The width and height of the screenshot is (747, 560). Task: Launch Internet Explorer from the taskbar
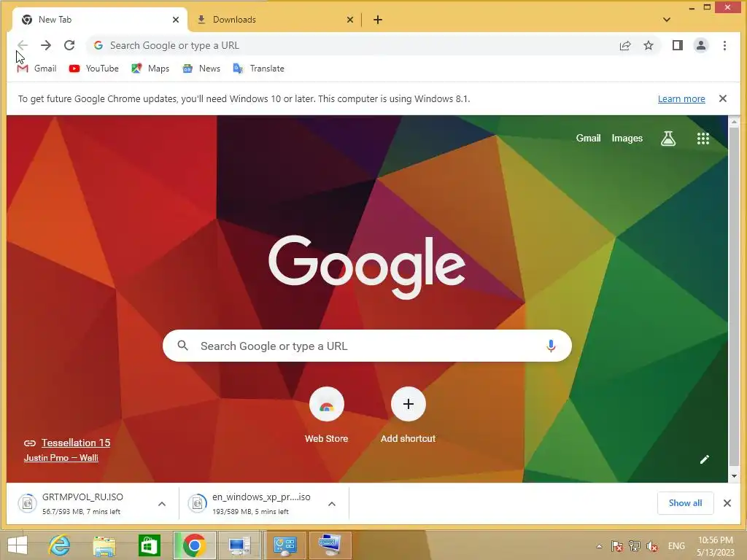pos(60,545)
